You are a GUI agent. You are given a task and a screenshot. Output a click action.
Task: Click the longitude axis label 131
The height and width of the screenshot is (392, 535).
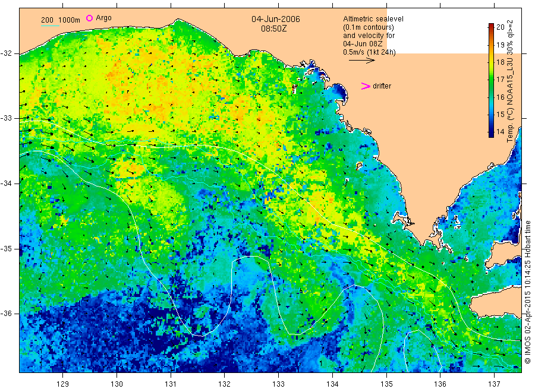171,384
